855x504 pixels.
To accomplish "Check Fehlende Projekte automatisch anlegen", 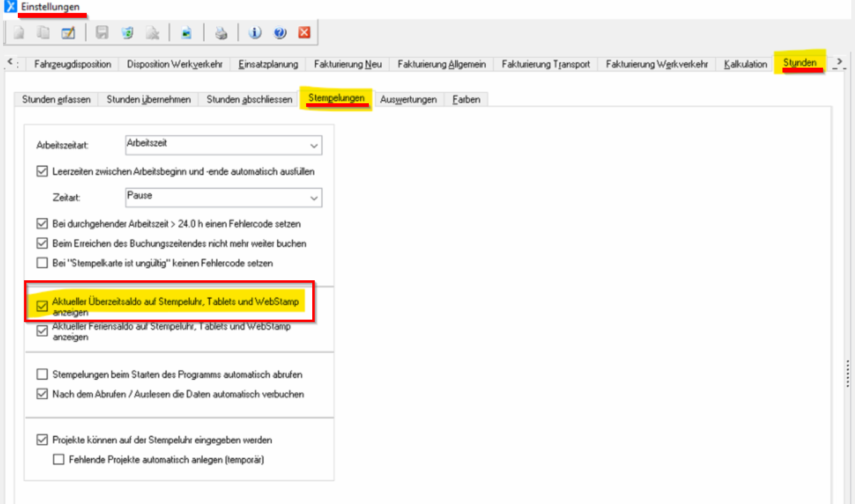I will tap(58, 459).
